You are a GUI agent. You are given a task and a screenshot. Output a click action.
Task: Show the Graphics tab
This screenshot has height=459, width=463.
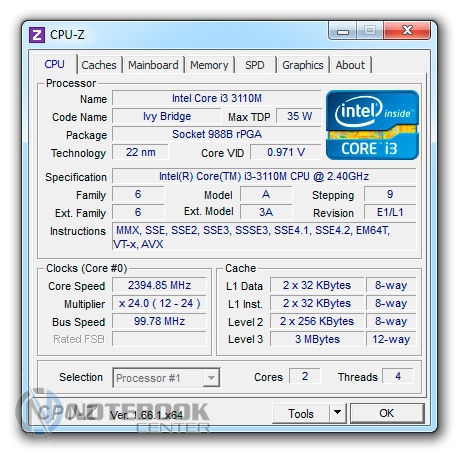click(303, 65)
